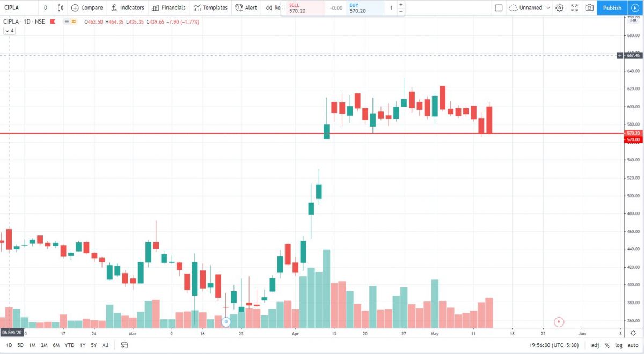The height and width of the screenshot is (354, 644).
Task: Decrease order quantity with minus button
Action: (x=401, y=11)
